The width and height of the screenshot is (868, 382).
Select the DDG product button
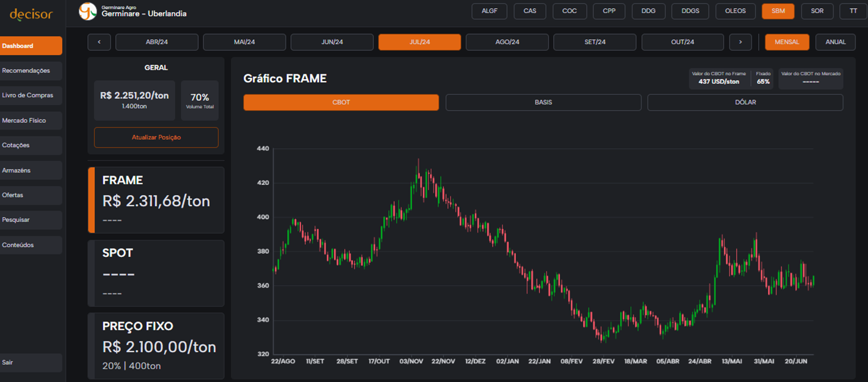pos(648,11)
